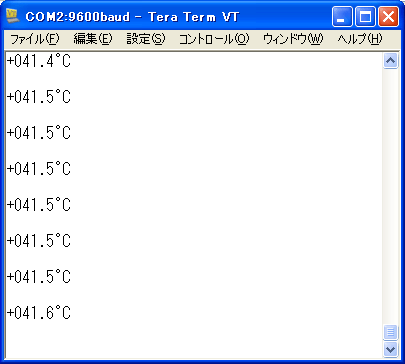Open the コントロール(O) menu
This screenshot has height=364, width=405.
[x=214, y=39]
